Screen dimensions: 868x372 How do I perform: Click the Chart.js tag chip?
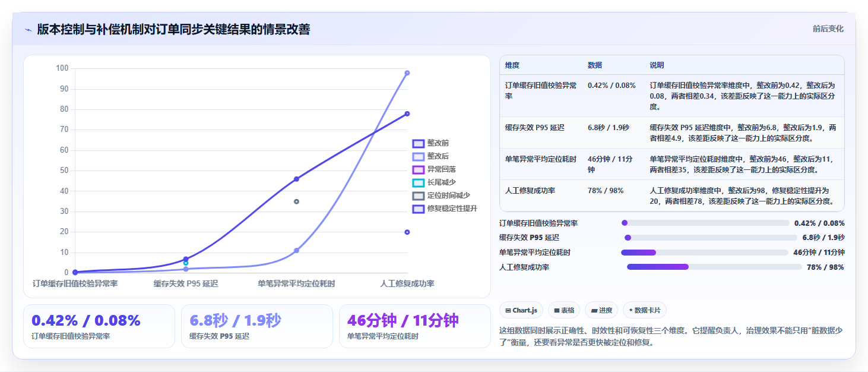click(521, 310)
